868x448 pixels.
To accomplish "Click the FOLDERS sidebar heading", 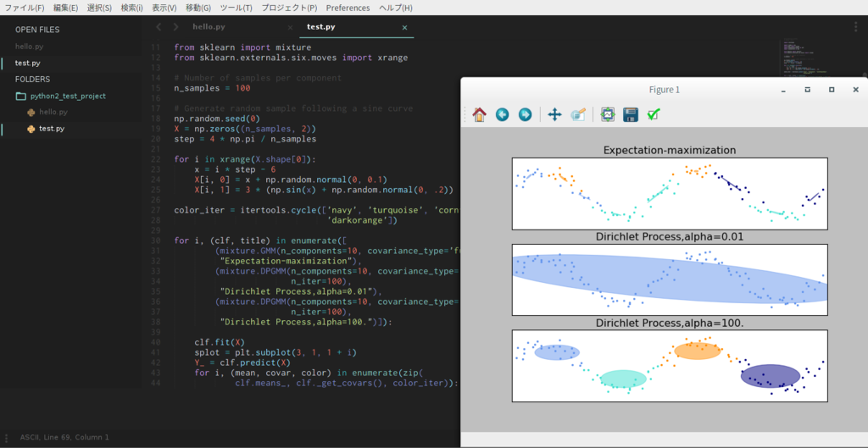I will [32, 79].
